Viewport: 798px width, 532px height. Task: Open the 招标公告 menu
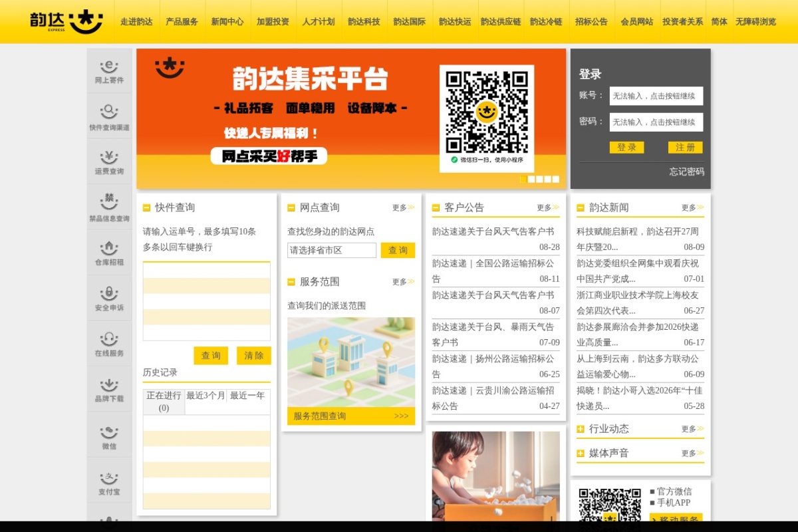click(591, 21)
